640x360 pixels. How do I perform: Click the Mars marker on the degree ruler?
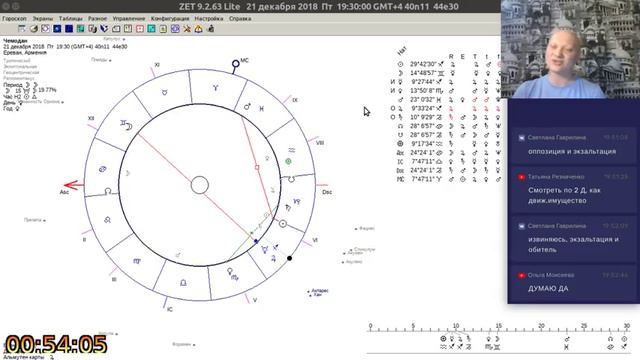point(567,339)
